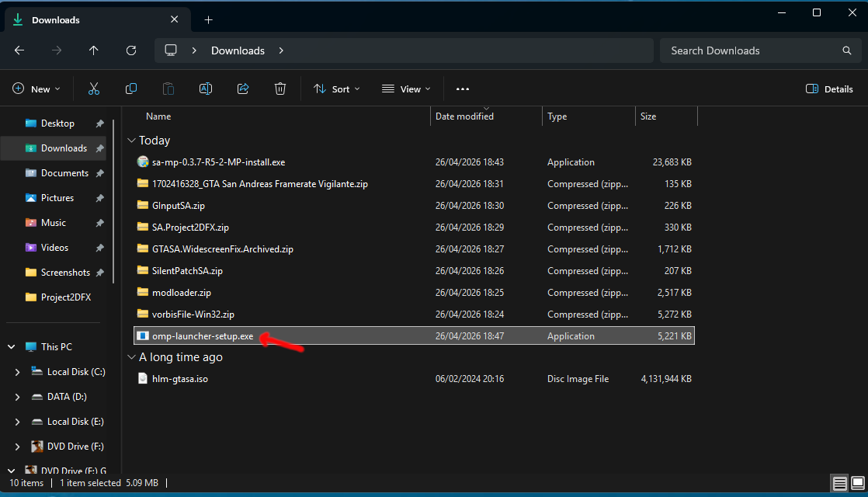Select SA.Project2DFX.zip file
The height and width of the screenshot is (497, 868).
[414, 227]
